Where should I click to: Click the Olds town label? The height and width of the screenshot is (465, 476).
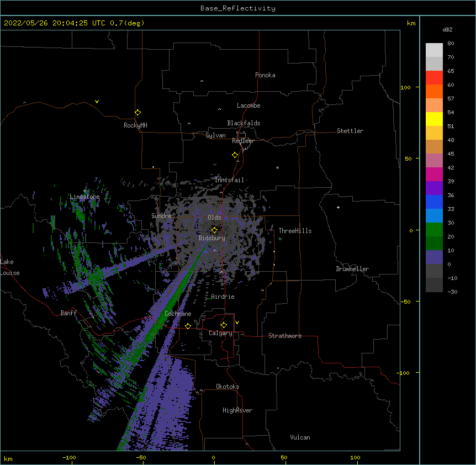click(x=214, y=218)
